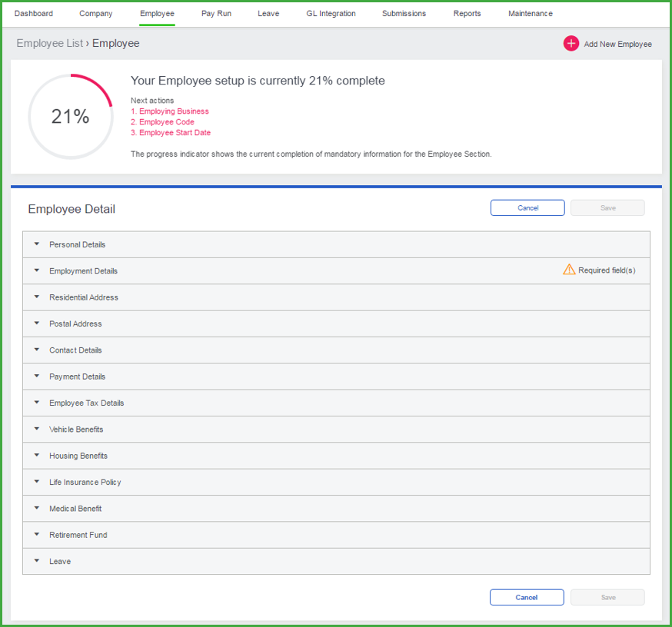Image resolution: width=672 pixels, height=627 pixels.
Task: Click the pink plus Add New Employee icon
Action: point(571,44)
